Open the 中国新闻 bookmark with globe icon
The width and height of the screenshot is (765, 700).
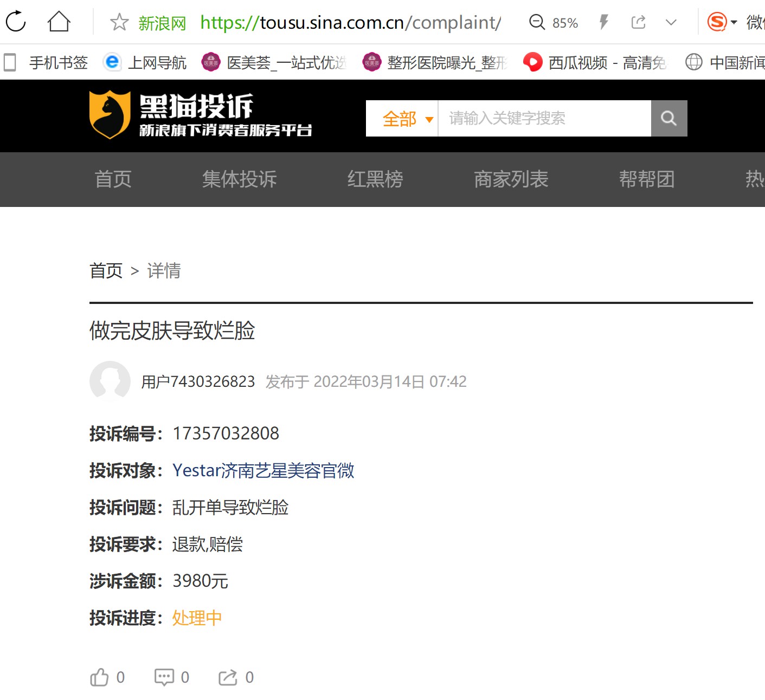[x=725, y=62]
